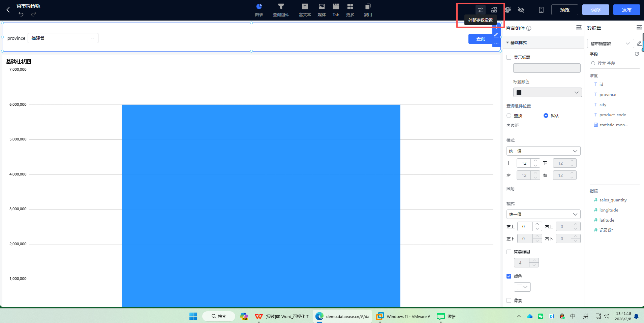644x323 pixels.
Task: Open the 标题颜色 color picker
Action: [x=547, y=92]
